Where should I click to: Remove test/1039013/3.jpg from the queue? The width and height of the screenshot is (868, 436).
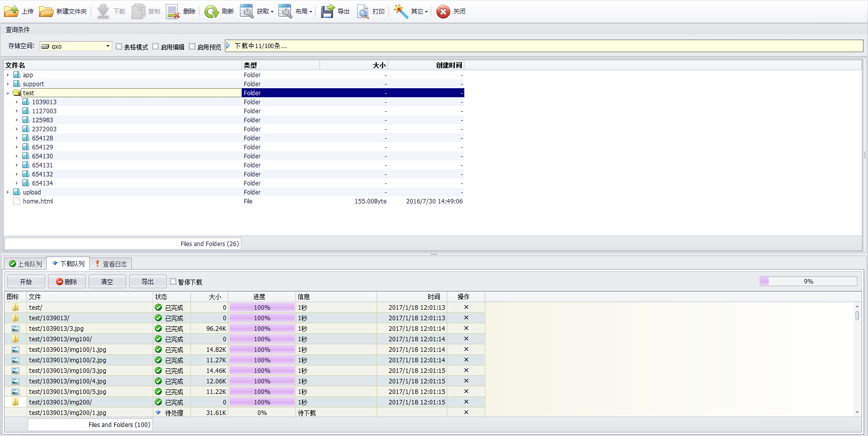(x=466, y=328)
